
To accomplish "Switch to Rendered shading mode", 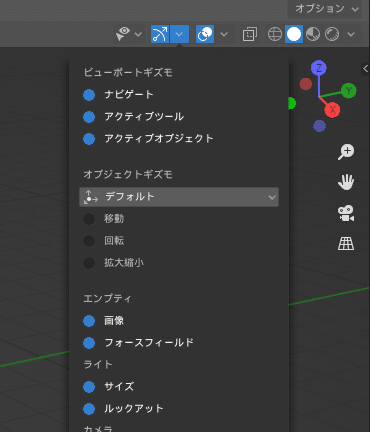I will tap(332, 34).
